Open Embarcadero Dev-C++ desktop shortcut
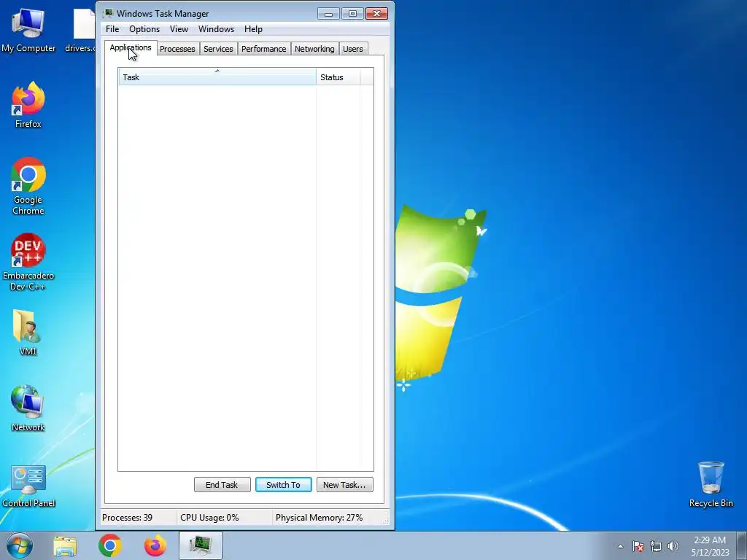The image size is (747, 560). pos(28,262)
